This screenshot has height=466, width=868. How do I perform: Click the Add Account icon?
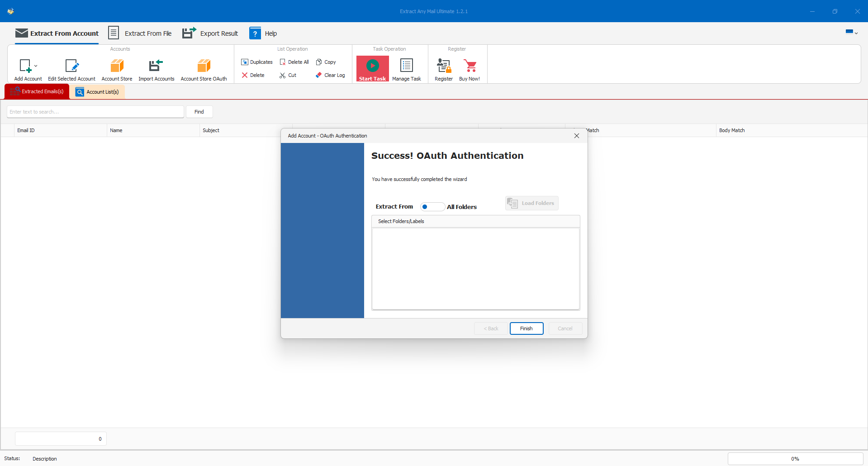26,66
